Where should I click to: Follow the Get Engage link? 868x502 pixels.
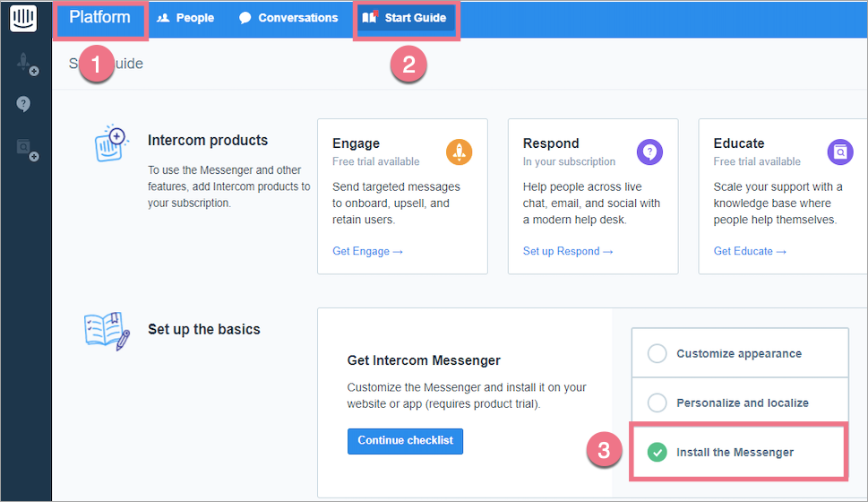(367, 251)
